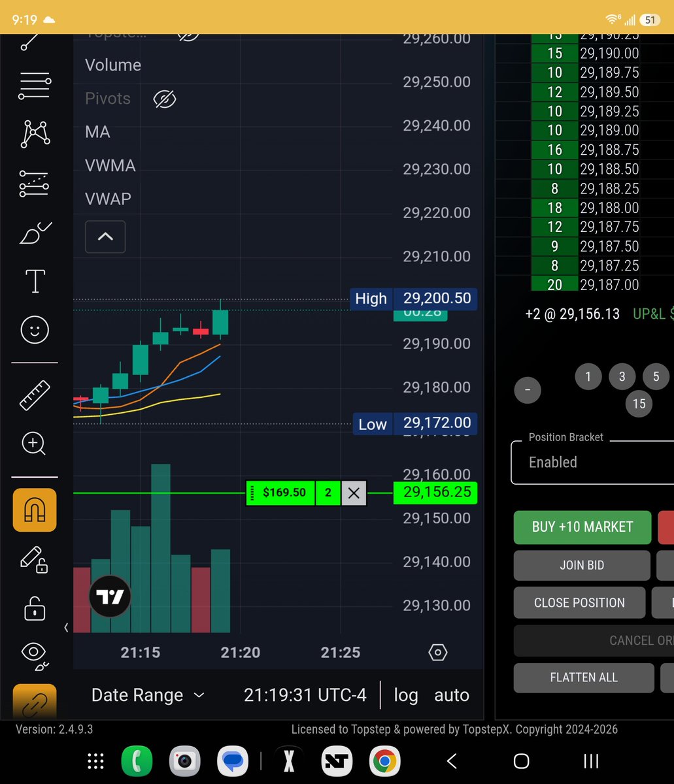Screen dimensions: 674x784
Task: Select the XABCD pattern drawing tool
Action: 35,134
